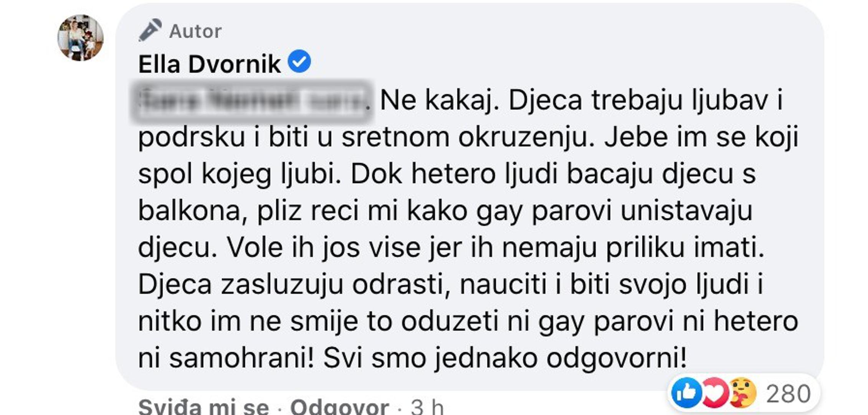View the 280 reactions count
The width and height of the screenshot is (868, 415).
coord(788,394)
